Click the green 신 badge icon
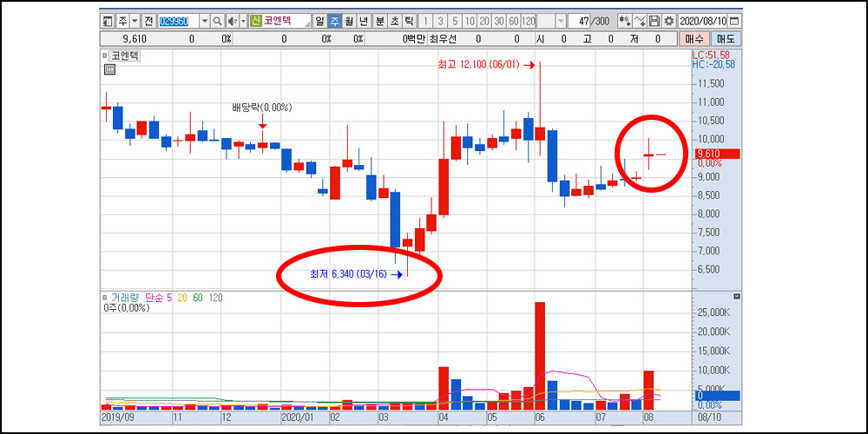Image resolution: width=868 pixels, height=434 pixels. [256, 21]
